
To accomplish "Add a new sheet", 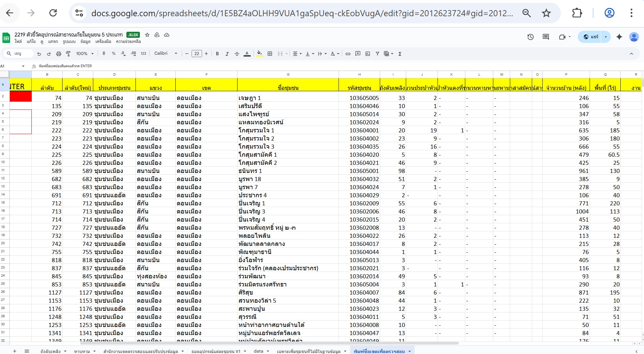I will coord(15,351).
